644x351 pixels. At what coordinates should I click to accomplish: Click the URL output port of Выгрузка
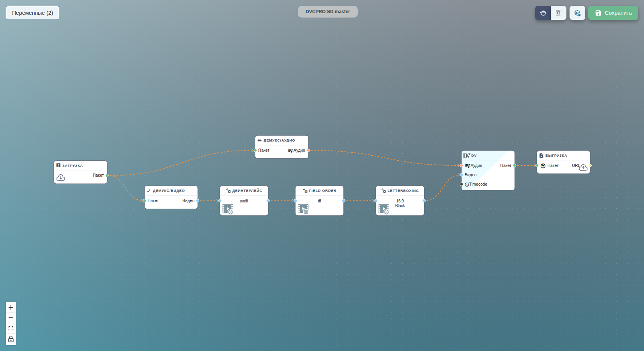point(590,166)
